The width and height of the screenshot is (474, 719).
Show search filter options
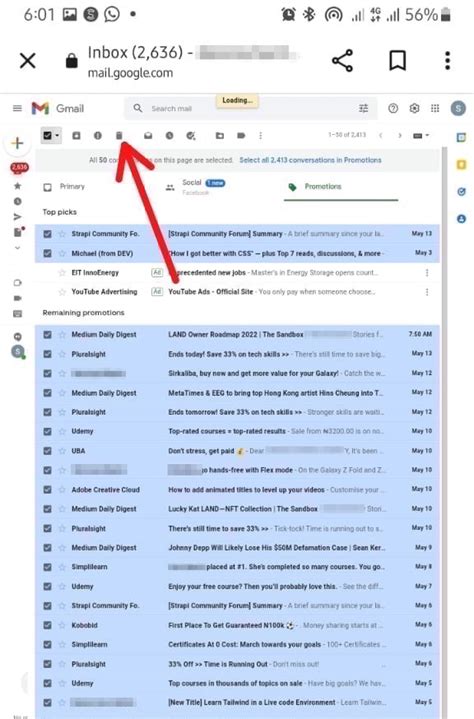pyautogui.click(x=364, y=108)
